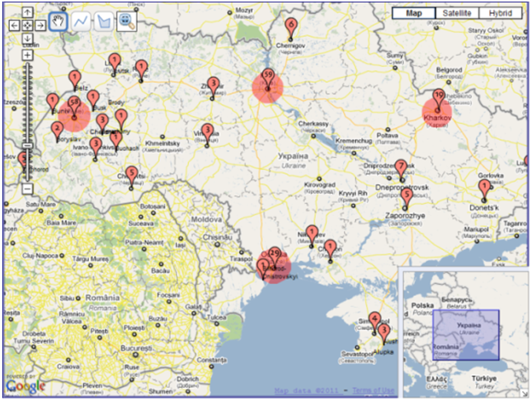The height and width of the screenshot is (401, 532).
Task: Click the blue viewport rectangle in overview map
Action: click(466, 335)
